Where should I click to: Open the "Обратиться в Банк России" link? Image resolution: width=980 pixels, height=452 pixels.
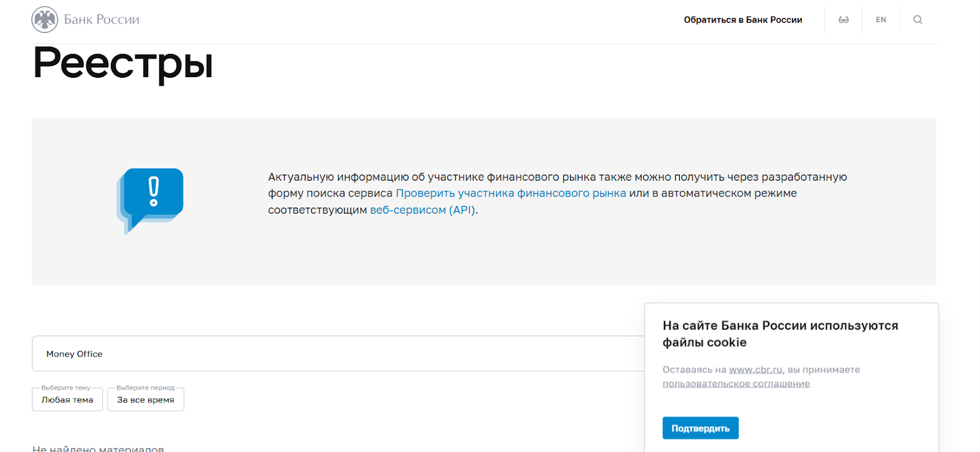(x=743, y=20)
